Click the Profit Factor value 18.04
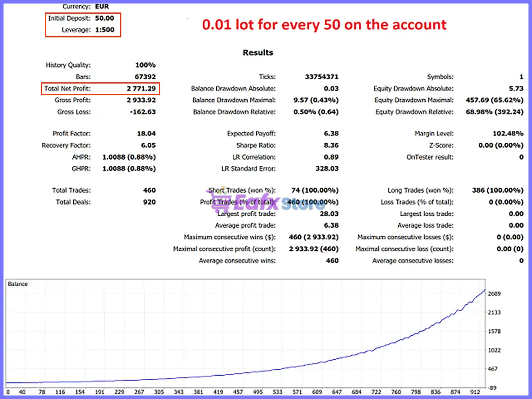Screen dimensions: 532x399 click(x=146, y=134)
